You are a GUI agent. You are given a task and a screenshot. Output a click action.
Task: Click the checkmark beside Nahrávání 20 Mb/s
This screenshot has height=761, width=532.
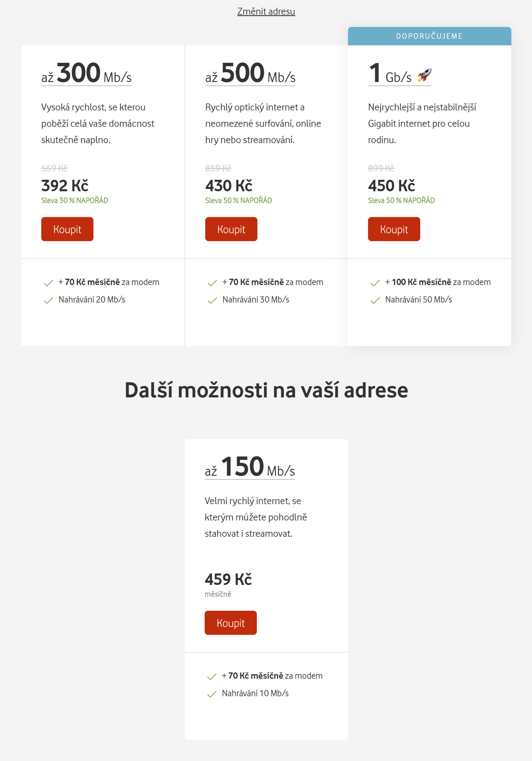tap(48, 300)
